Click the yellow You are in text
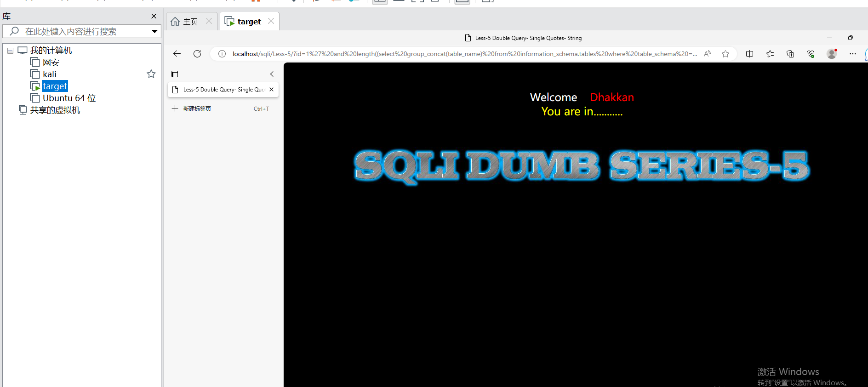 (x=582, y=111)
